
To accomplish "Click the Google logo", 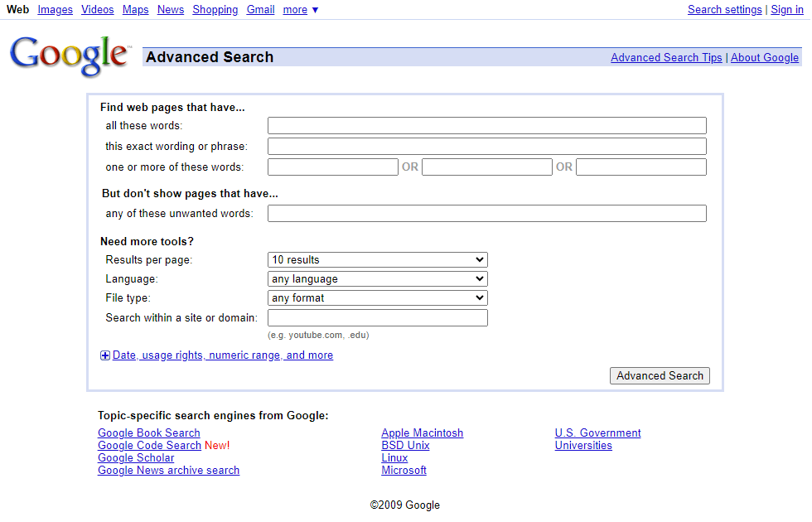I will [70, 56].
